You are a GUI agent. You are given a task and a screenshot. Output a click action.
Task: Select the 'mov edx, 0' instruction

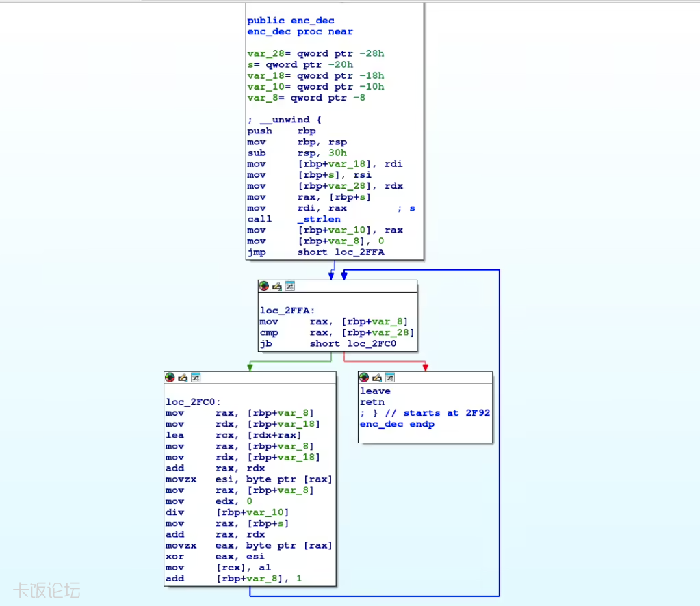(209, 501)
